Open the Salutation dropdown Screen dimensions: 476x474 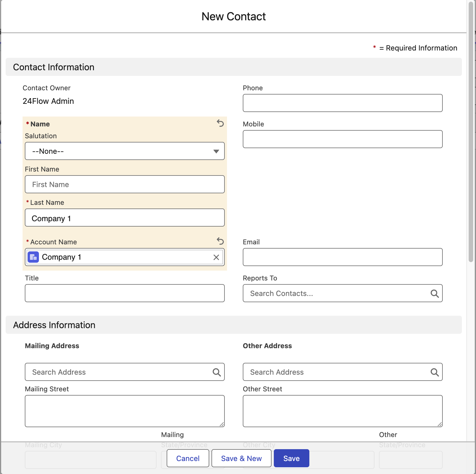point(125,151)
